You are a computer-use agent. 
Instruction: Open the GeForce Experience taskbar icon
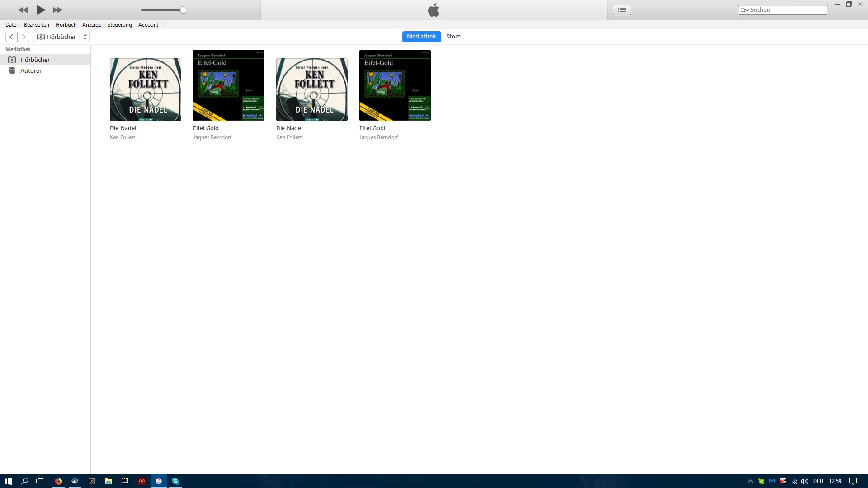tap(92, 481)
